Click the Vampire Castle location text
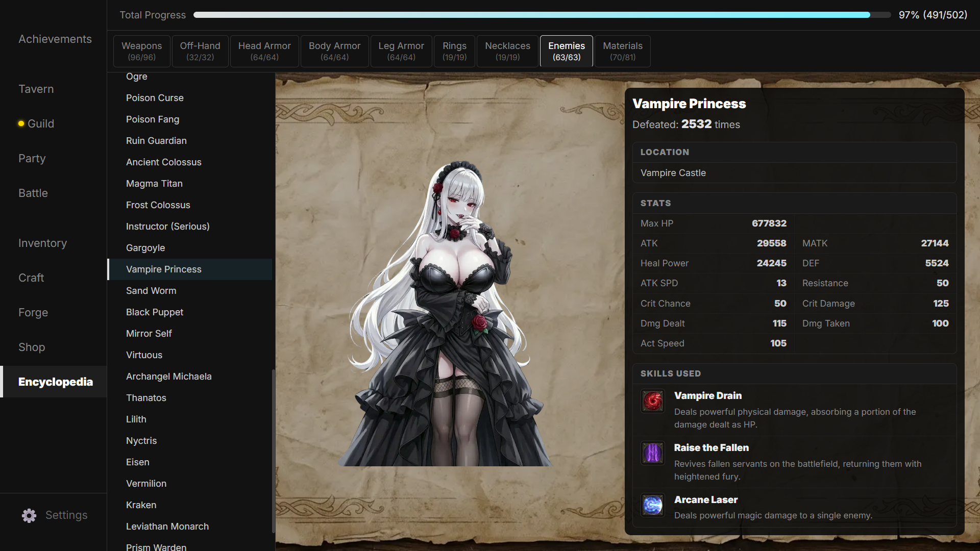Viewport: 980px width, 551px height. click(x=673, y=173)
